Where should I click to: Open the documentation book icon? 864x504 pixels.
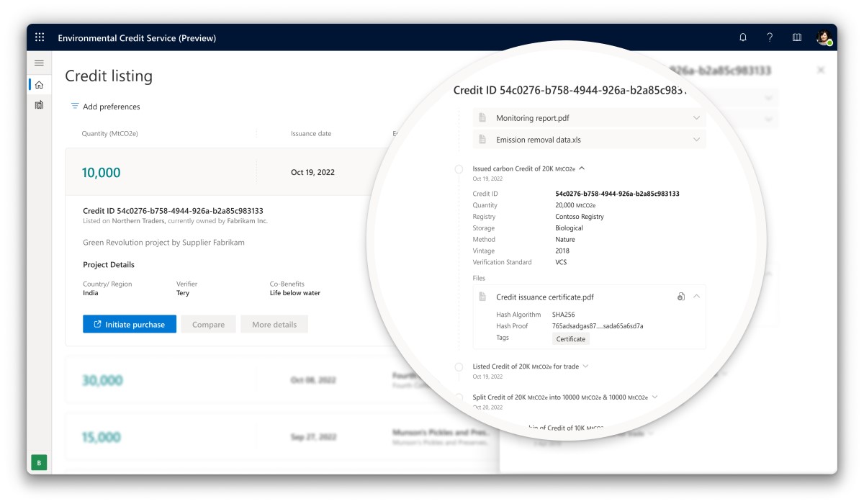pos(796,37)
